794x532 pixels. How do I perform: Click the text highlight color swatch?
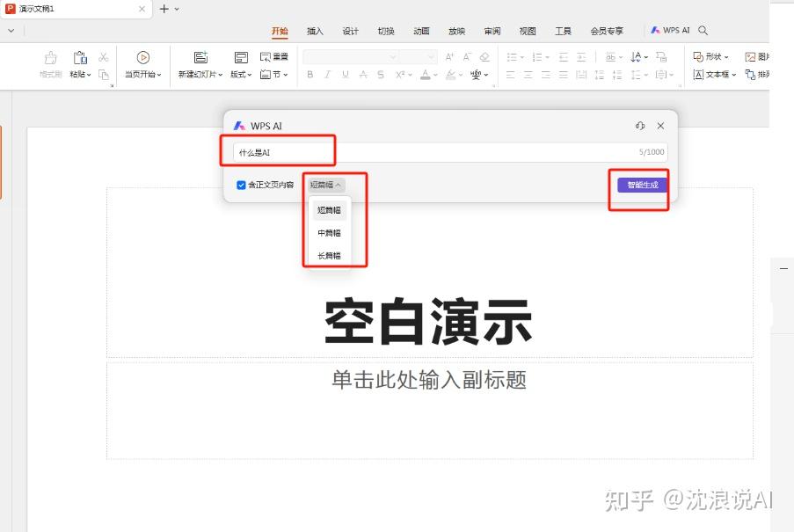tap(450, 75)
